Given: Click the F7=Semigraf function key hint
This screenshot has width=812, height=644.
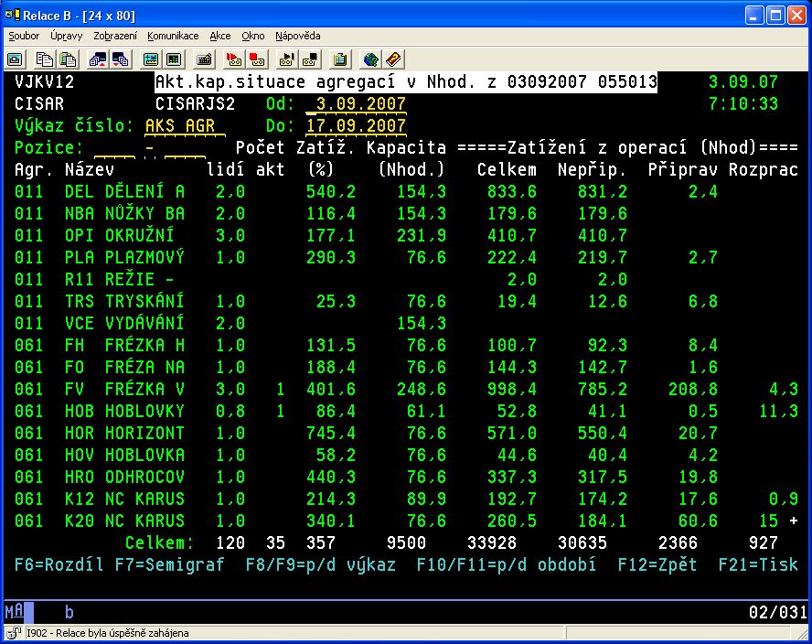Looking at the screenshot, I should 170,564.
